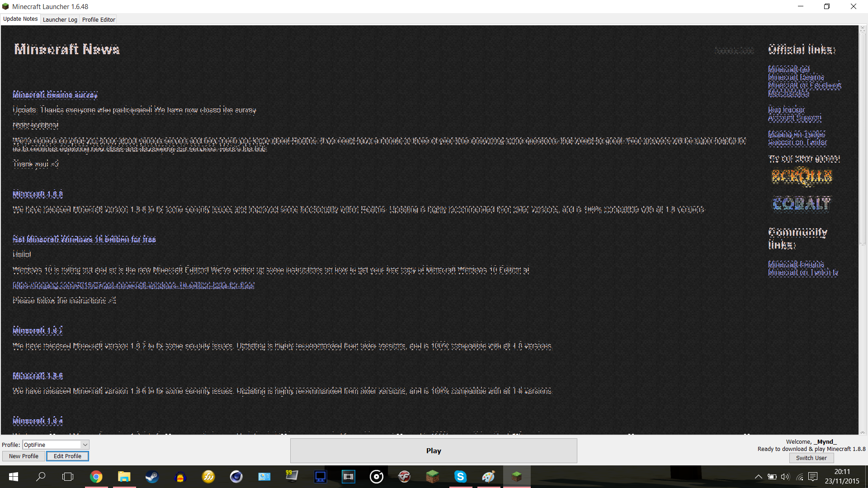Click the Cobalt game logo

801,204
